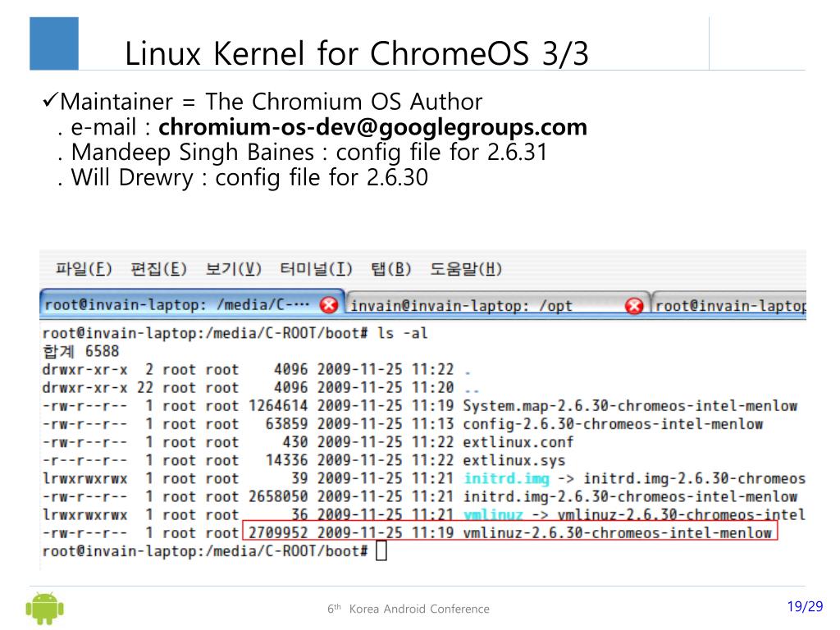This screenshot has width=840, height=630.
Task: Click the 6th Korea Android Conference footer
Action: coord(409,609)
